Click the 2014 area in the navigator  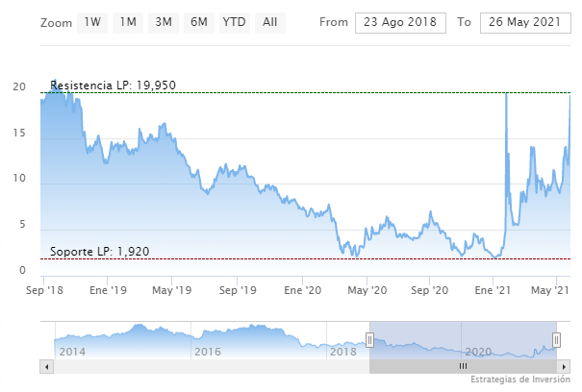click(x=73, y=351)
